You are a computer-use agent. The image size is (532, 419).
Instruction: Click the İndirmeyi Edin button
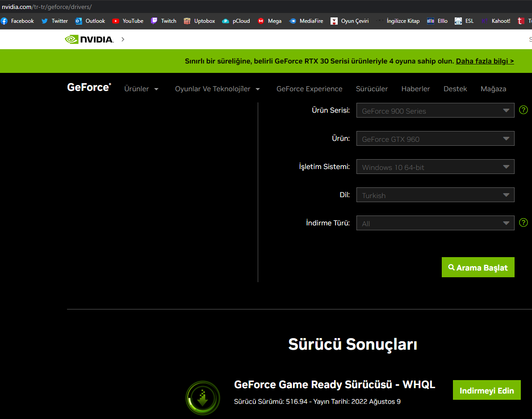click(x=487, y=390)
